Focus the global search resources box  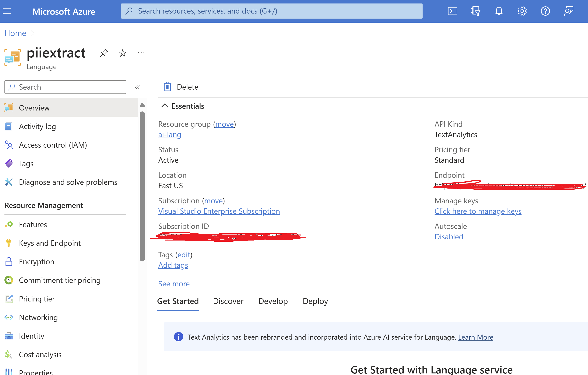pyautogui.click(x=271, y=11)
